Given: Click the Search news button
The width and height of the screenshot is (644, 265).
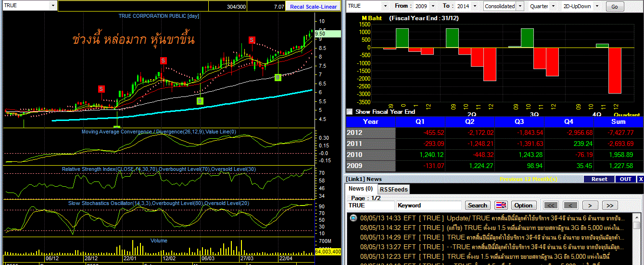Looking at the screenshot, I should point(477,205).
